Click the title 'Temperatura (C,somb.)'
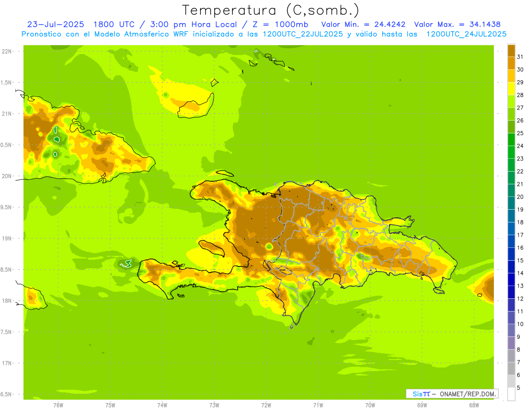The image size is (532, 411). (270, 11)
